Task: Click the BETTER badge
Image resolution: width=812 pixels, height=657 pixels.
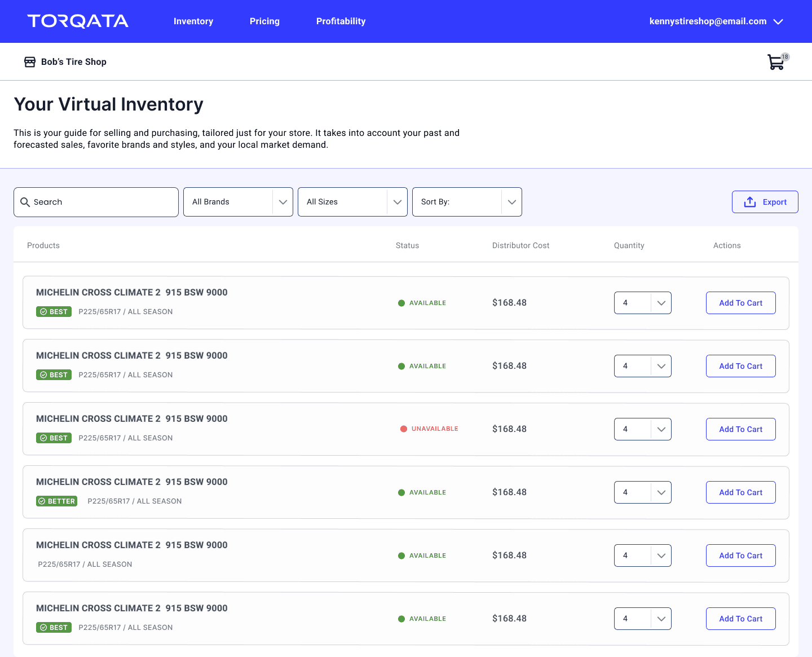Action: (x=57, y=501)
